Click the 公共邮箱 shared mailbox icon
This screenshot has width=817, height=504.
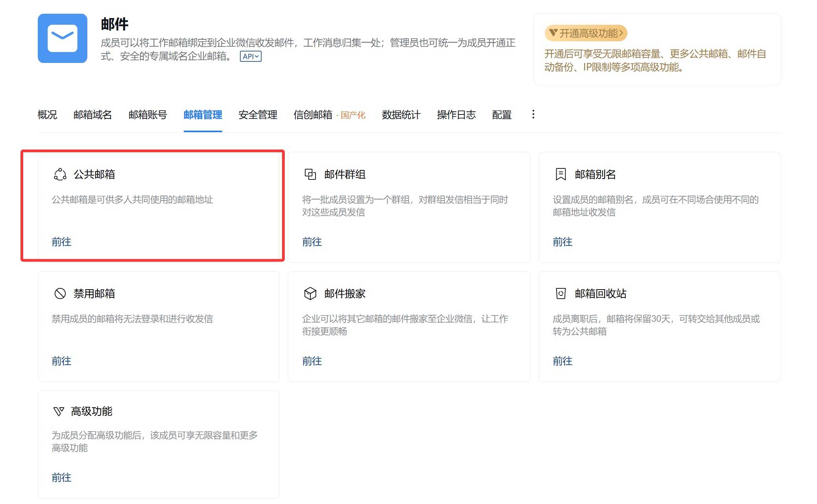click(60, 174)
